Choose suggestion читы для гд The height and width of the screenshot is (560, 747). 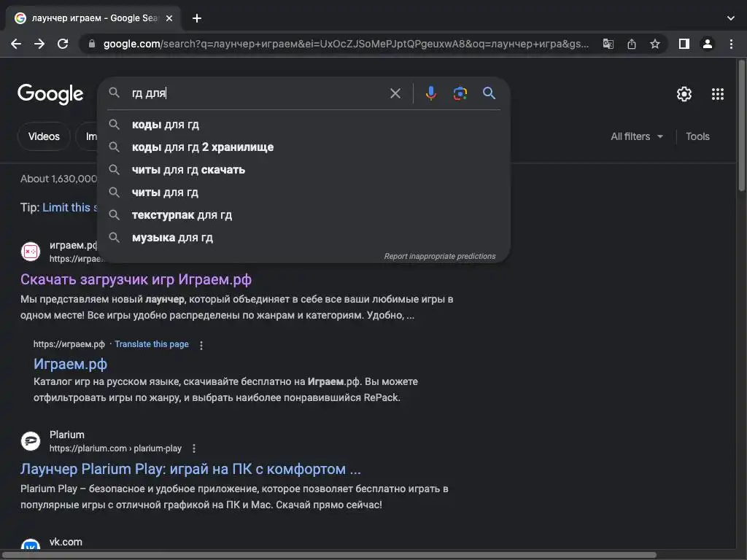[303, 192]
